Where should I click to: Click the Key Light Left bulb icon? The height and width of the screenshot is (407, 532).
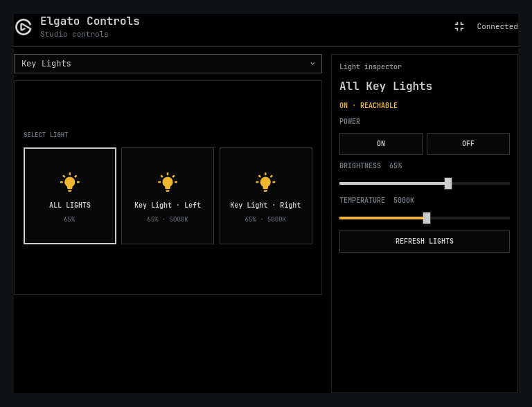pos(168,182)
